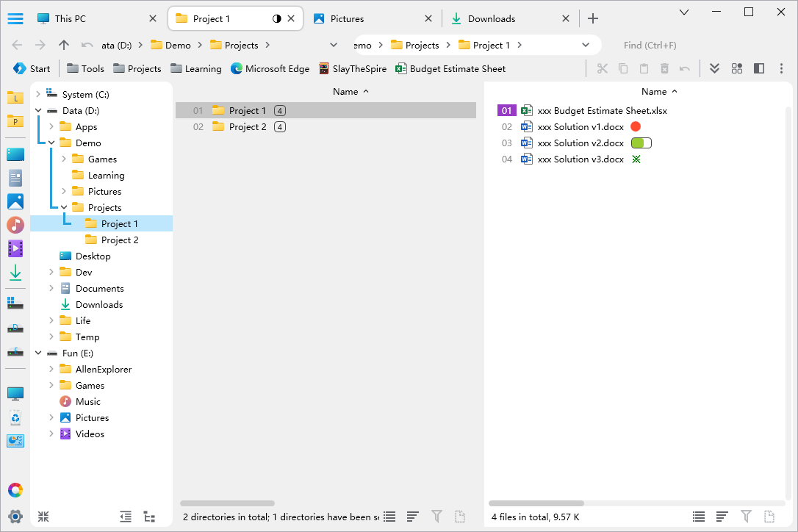Click the filter icon in right pane
The height and width of the screenshot is (532, 798).
[746, 517]
